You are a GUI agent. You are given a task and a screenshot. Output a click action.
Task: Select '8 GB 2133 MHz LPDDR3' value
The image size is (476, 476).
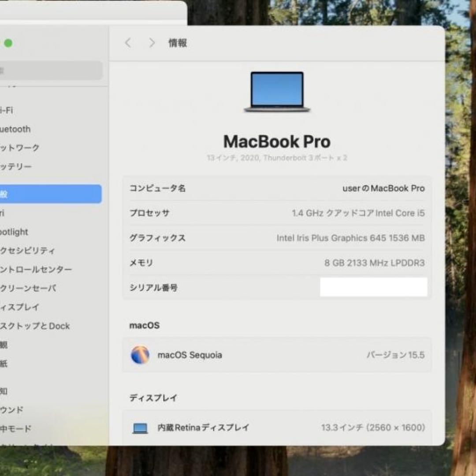(x=374, y=263)
